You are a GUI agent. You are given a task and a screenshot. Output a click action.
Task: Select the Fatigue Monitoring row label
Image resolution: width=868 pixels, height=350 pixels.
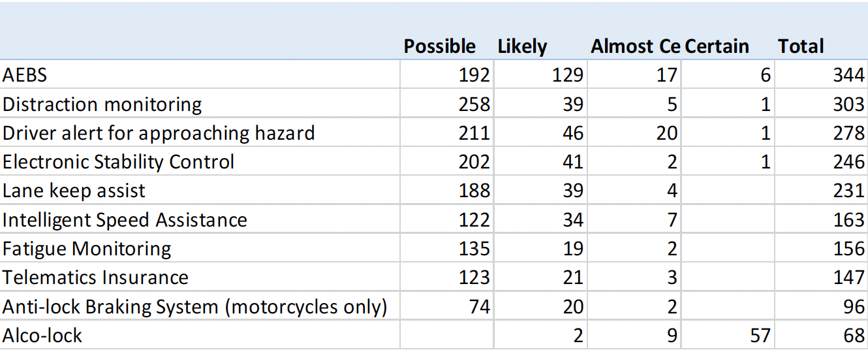[x=87, y=249]
